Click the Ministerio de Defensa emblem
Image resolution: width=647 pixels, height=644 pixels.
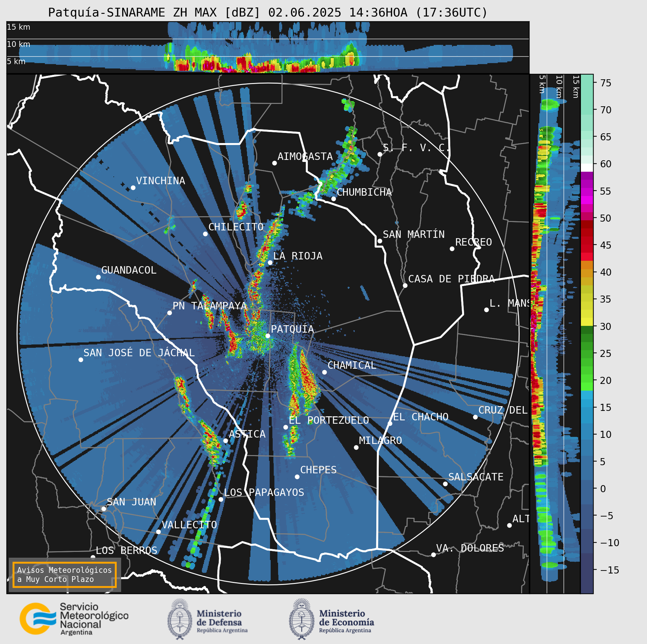[180, 619]
